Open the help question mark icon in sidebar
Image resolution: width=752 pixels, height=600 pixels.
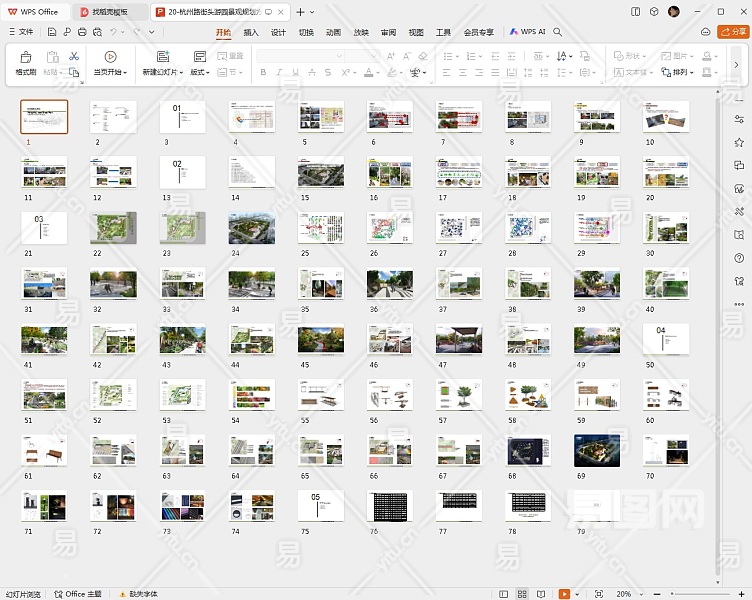click(739, 258)
